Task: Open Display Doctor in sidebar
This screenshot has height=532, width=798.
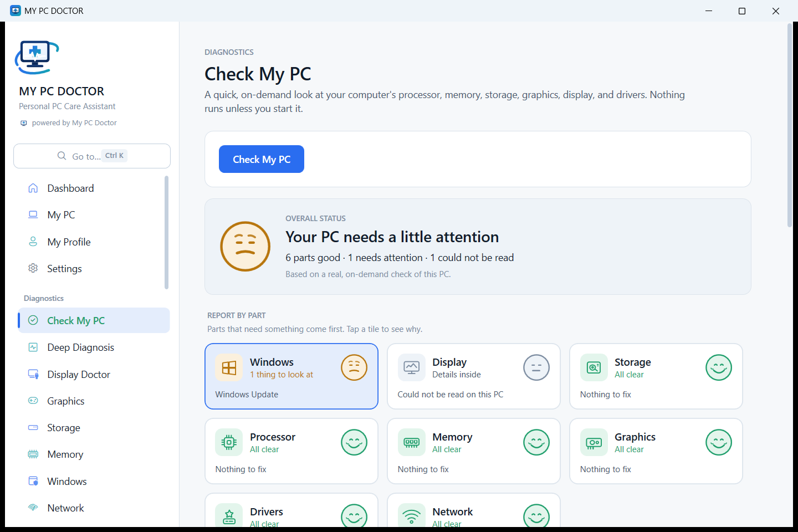Action: [94, 375]
